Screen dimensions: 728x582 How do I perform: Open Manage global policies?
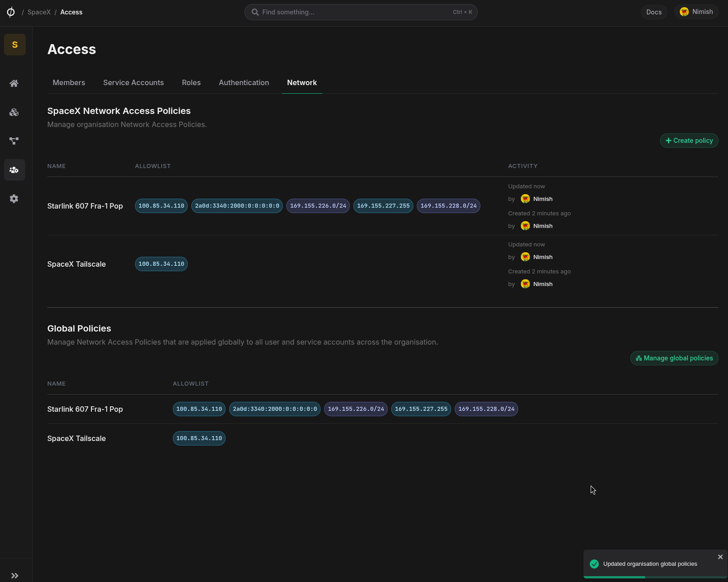(674, 358)
